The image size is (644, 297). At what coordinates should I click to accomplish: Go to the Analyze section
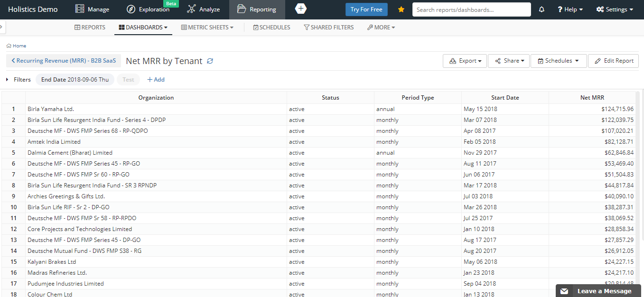[204, 9]
